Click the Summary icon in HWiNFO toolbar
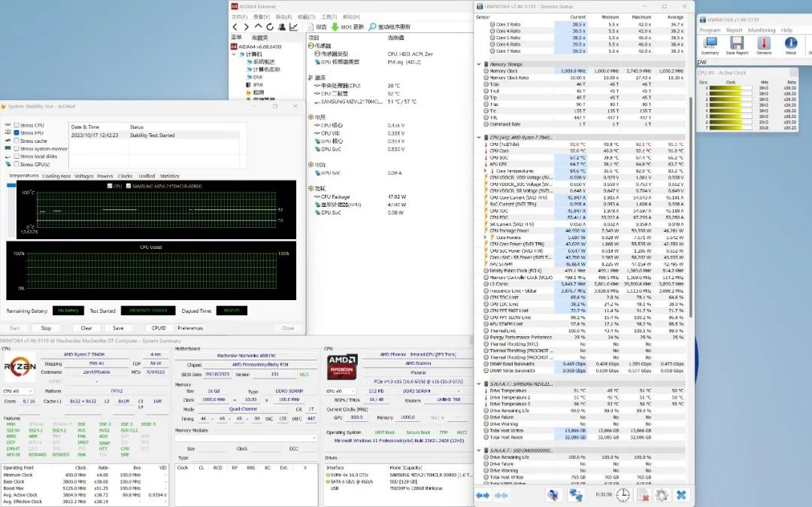 pos(710,44)
